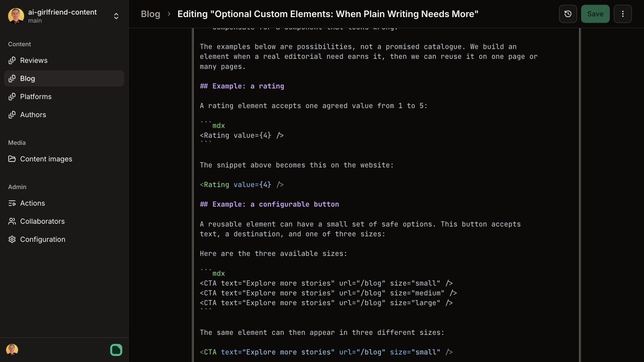
Task: Click the 'The snippet above becomes this' line
Action: pos(297,165)
